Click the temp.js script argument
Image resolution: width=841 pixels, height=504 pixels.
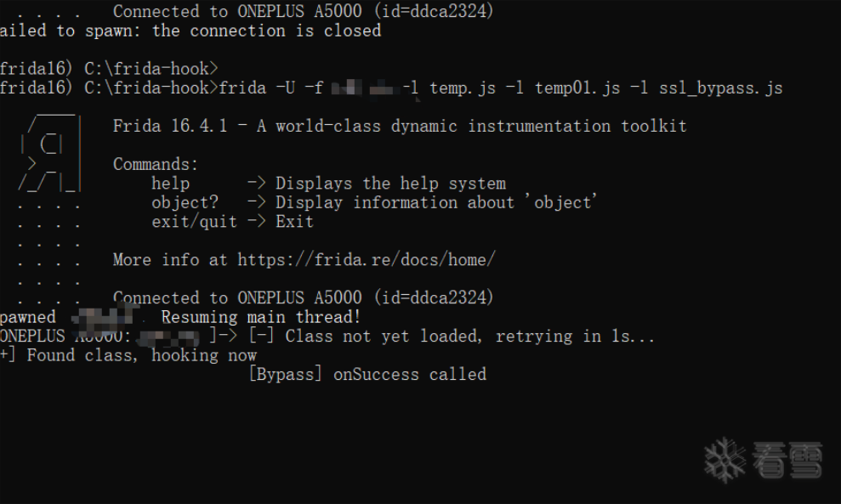click(x=463, y=88)
